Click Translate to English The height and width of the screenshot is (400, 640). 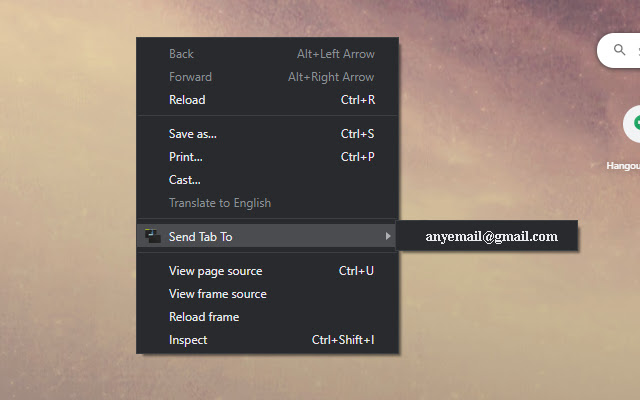pos(220,203)
